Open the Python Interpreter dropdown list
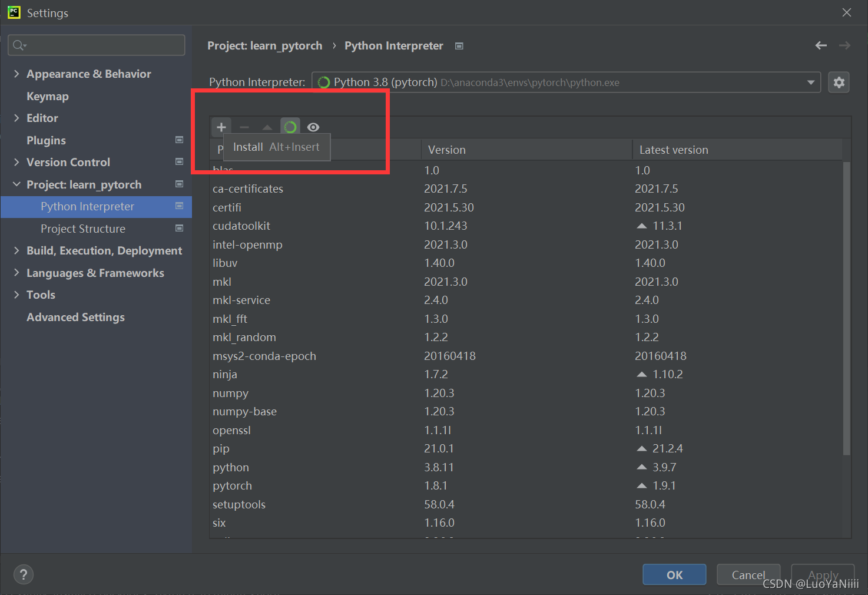The width and height of the screenshot is (868, 595). (x=811, y=82)
